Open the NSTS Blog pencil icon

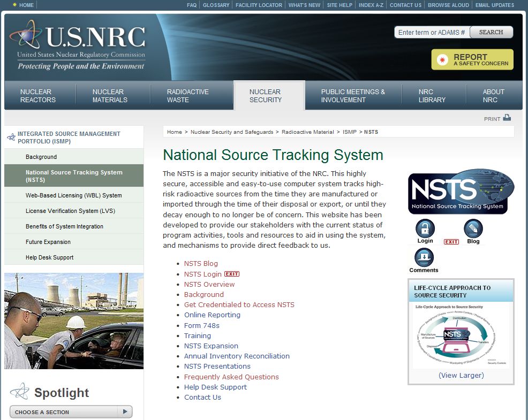point(473,229)
